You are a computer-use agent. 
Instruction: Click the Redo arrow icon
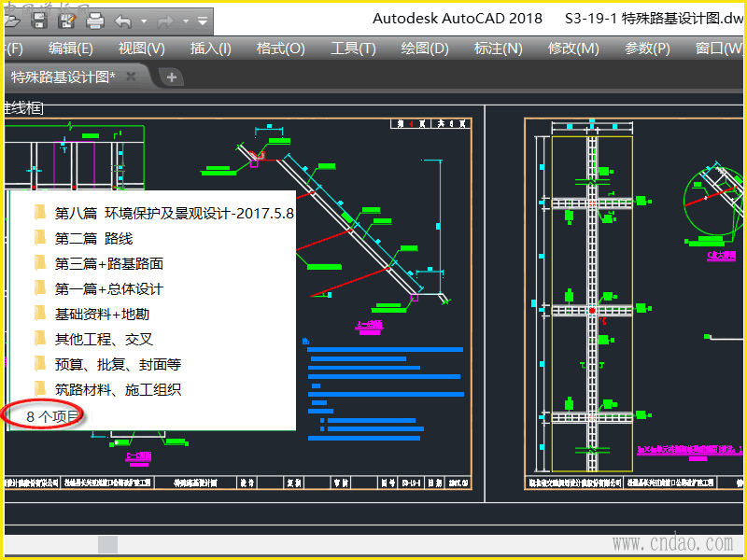(x=168, y=20)
